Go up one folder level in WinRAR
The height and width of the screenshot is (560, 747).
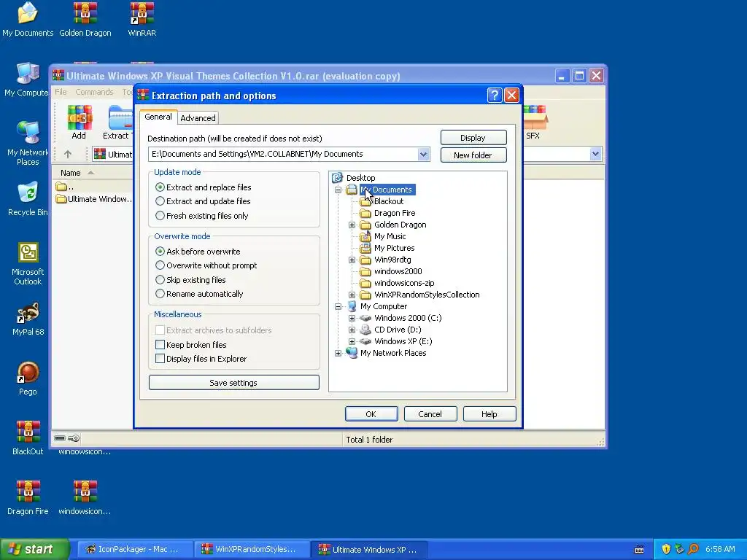coord(68,155)
